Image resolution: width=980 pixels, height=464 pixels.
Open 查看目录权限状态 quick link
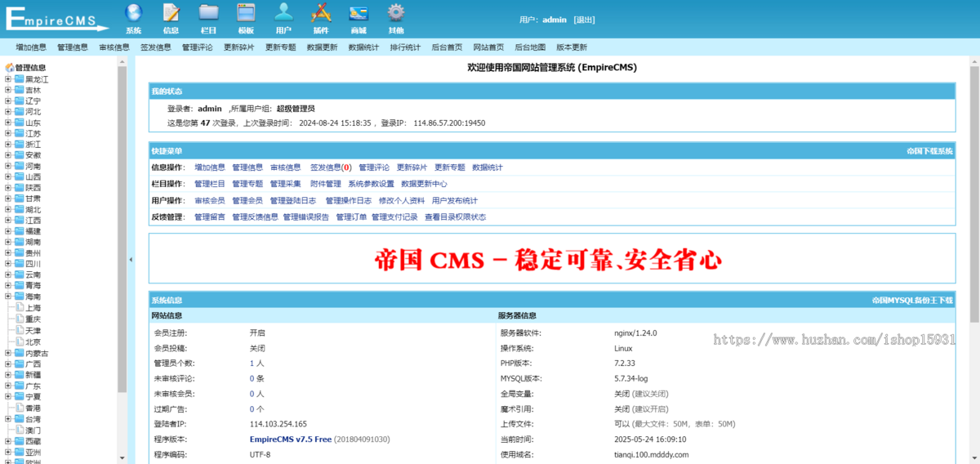455,217
